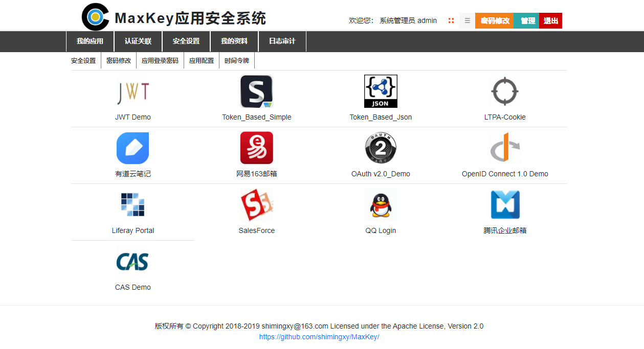The height and width of the screenshot is (349, 644).
Task: Go to the 日志审计 menu item
Action: pos(282,41)
